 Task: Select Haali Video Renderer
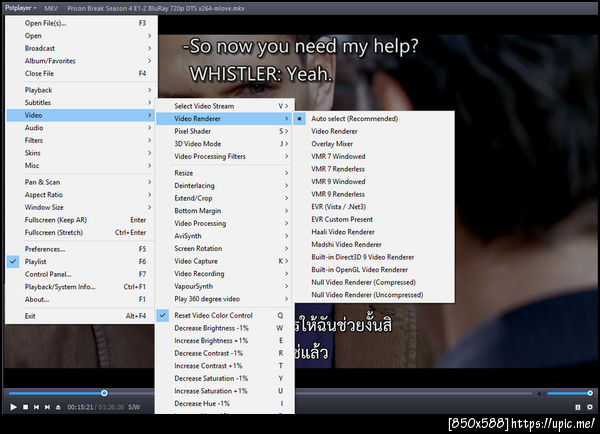tap(373, 232)
